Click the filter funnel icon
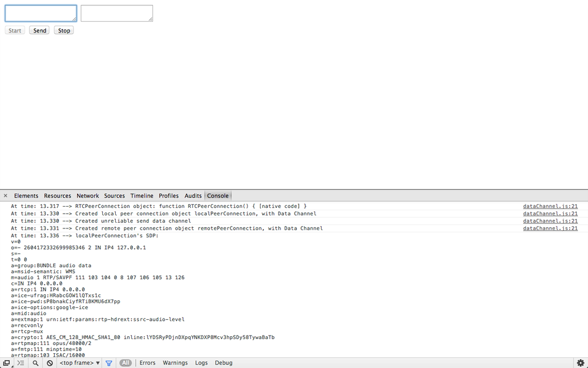Screen dimensions: 588x368 click(x=109, y=363)
